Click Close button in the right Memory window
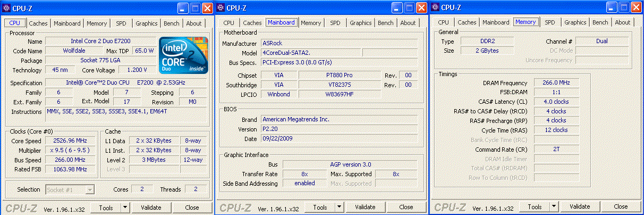This screenshot has height=215, width=644. click(621, 207)
